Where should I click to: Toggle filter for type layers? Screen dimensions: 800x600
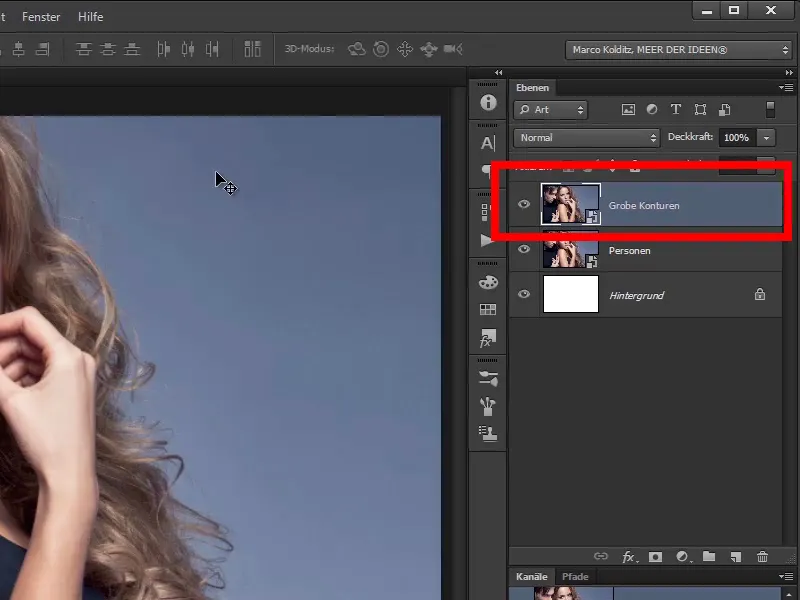click(x=676, y=109)
